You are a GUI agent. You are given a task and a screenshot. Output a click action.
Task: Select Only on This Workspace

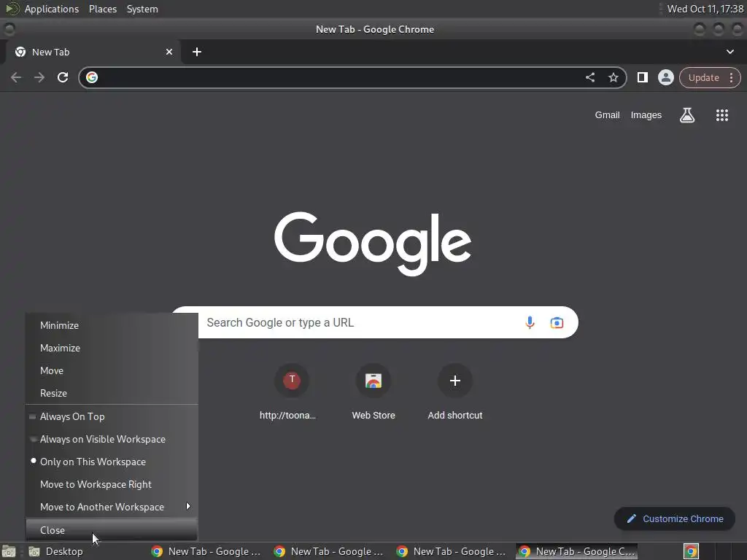[x=112, y=462]
